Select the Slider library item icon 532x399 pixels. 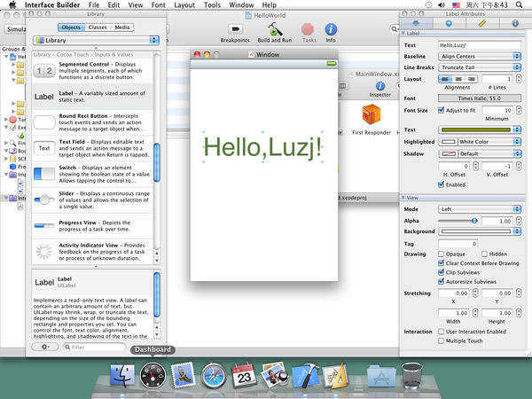[44, 199]
